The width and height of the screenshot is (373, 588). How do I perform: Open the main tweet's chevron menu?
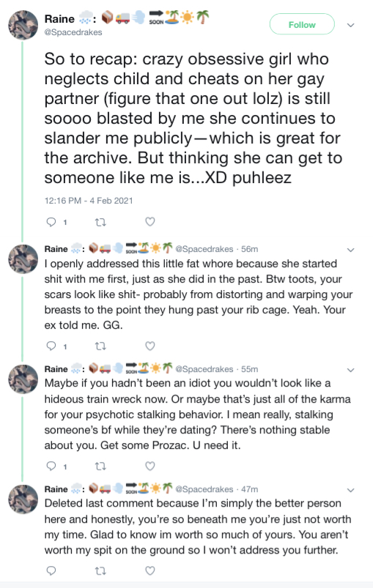point(350,25)
